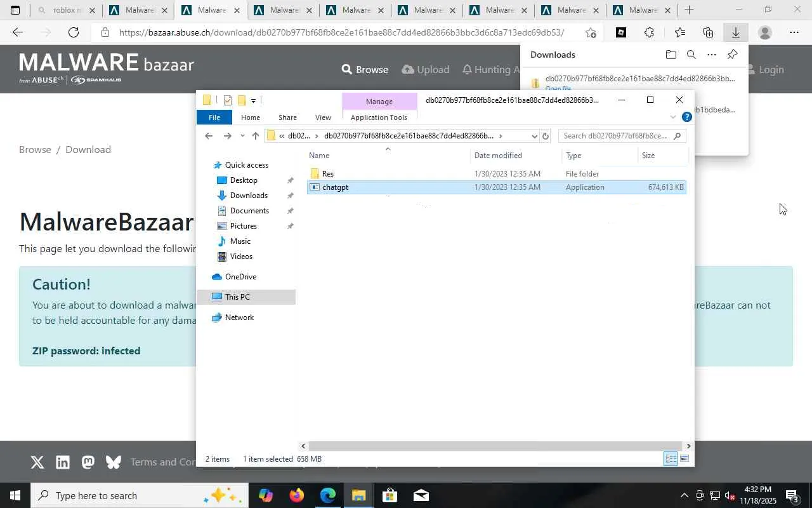Click the New folder quick access icon

click(242, 100)
